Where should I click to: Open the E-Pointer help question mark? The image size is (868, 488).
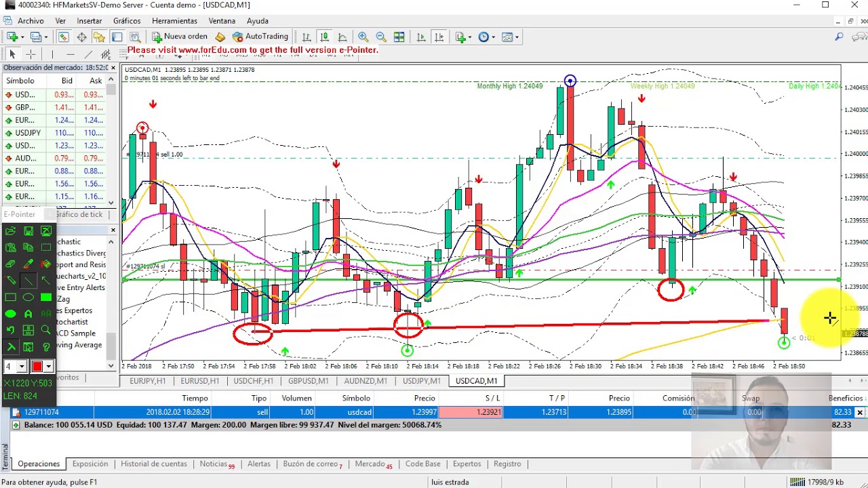click(x=46, y=347)
